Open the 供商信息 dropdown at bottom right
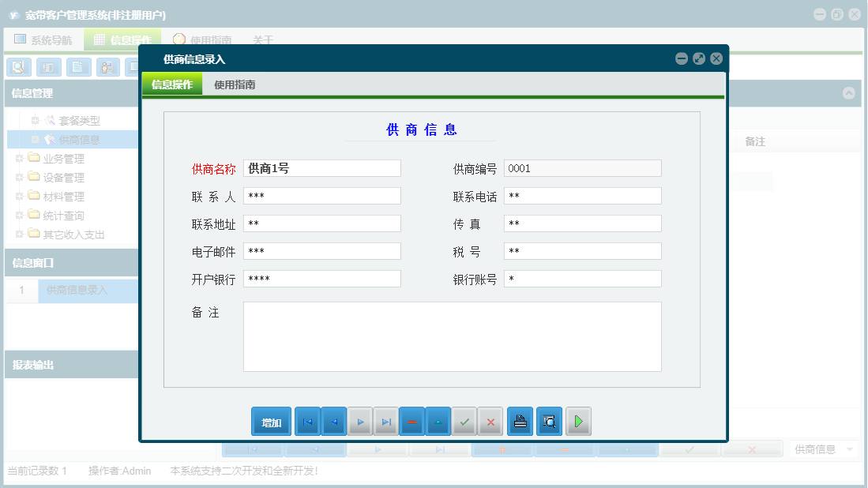The image size is (868, 488). [x=823, y=448]
